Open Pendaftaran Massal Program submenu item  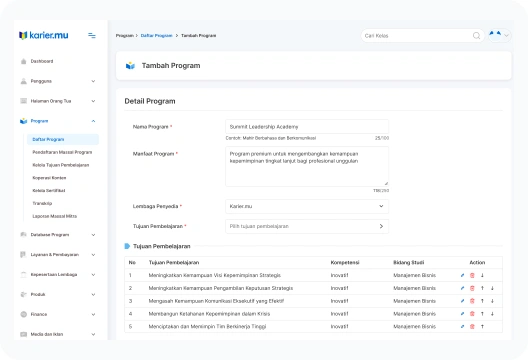(62, 152)
